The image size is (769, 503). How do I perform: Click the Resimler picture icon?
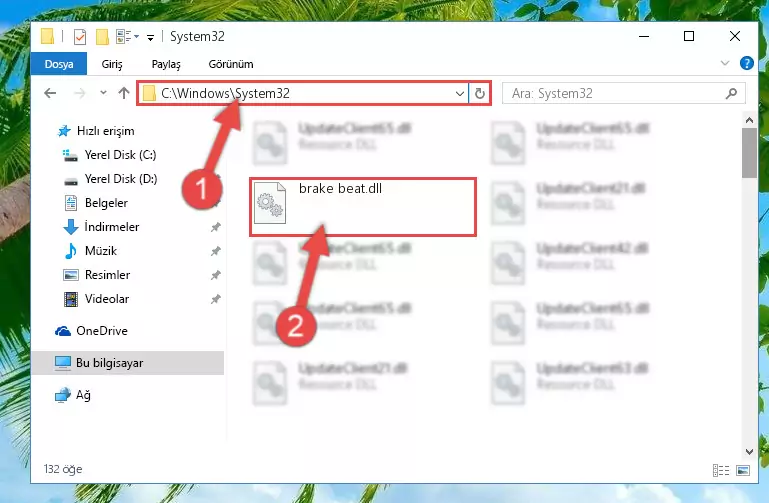coord(71,275)
